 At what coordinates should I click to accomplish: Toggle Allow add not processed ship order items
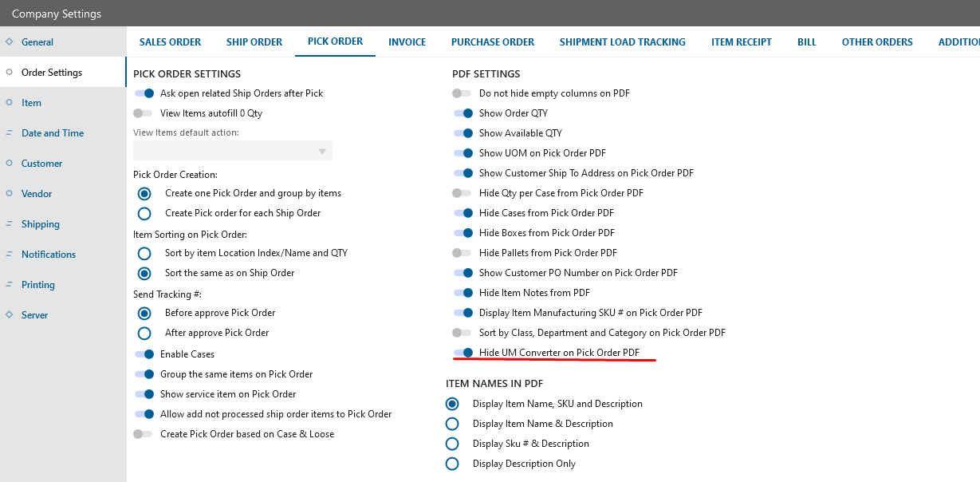[x=144, y=414]
